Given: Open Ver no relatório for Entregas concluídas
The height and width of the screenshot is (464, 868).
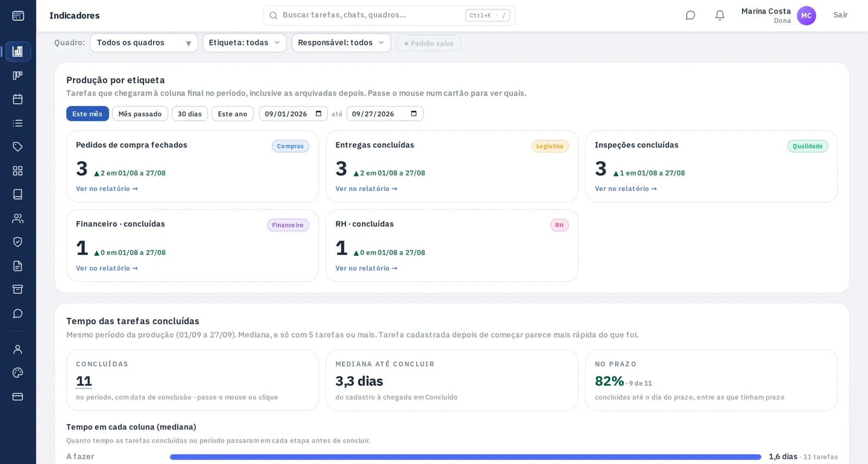Looking at the screenshot, I should [366, 189].
